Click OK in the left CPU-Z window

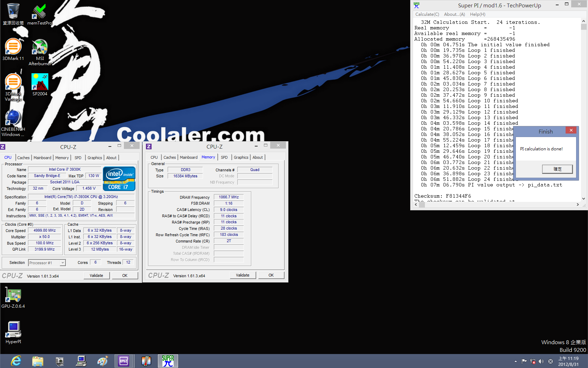tap(125, 275)
